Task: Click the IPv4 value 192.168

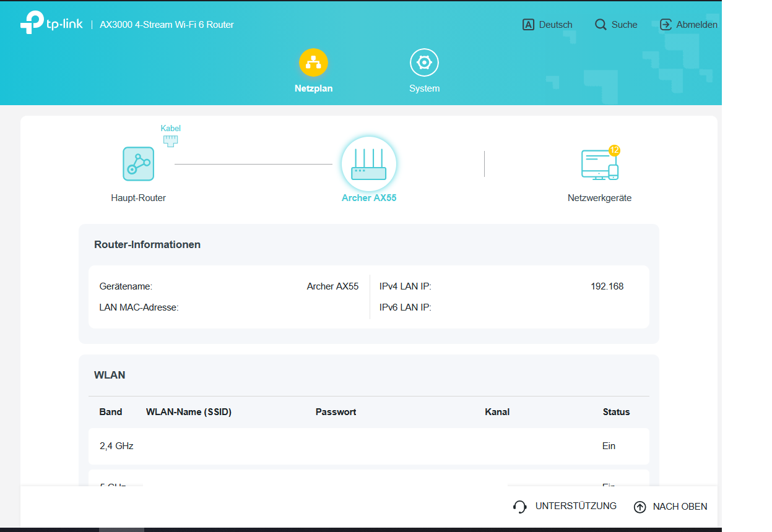Action: [607, 286]
